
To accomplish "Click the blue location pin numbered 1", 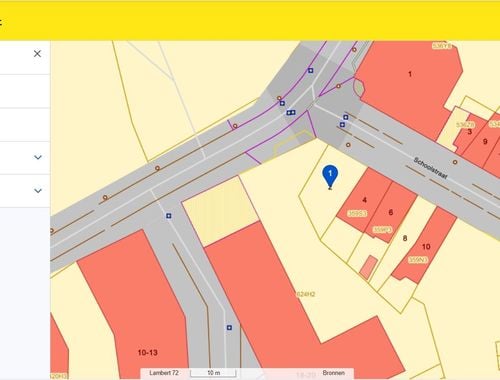I will [x=330, y=177].
